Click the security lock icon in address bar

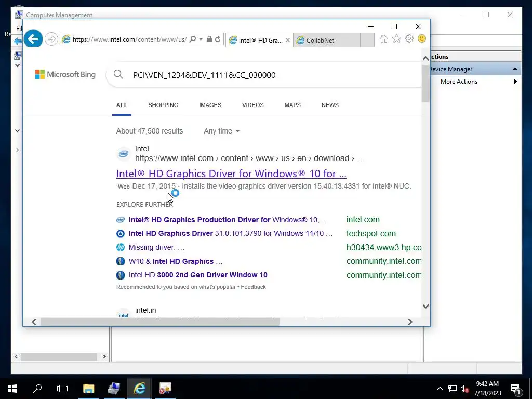click(x=209, y=39)
